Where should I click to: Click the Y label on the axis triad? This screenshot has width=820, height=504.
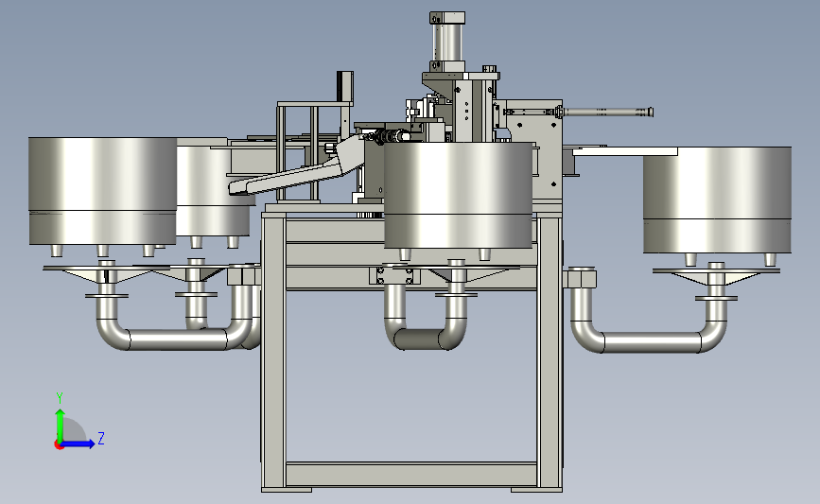tap(60, 398)
